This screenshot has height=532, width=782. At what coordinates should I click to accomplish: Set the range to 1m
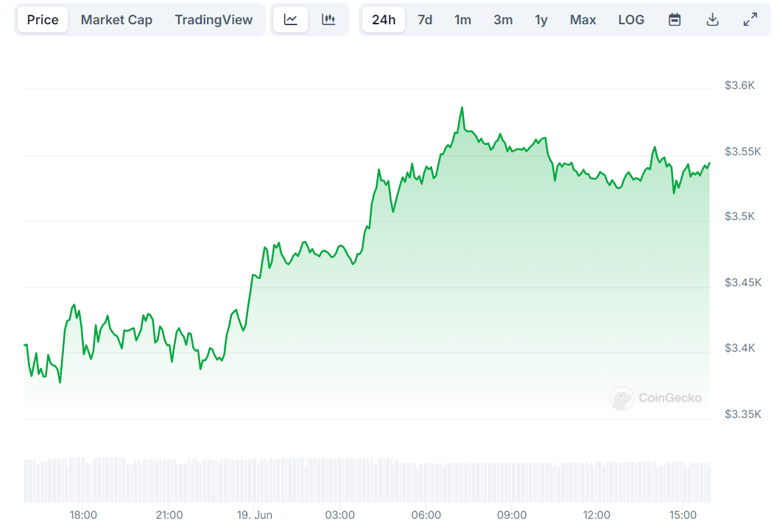click(462, 20)
